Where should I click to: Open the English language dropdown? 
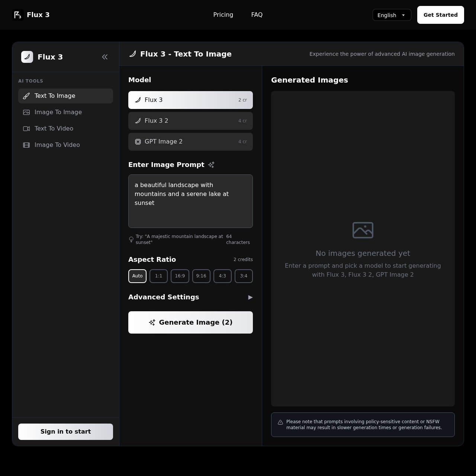pyautogui.click(x=392, y=15)
